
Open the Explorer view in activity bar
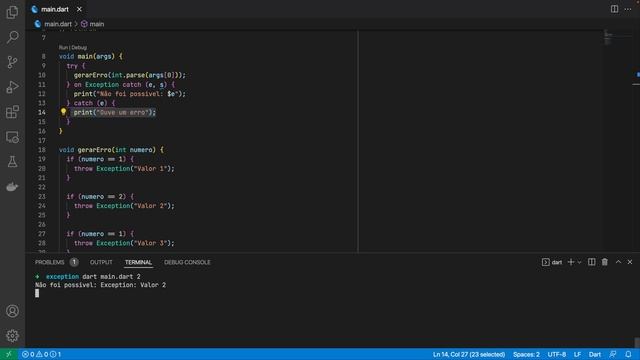point(12,12)
